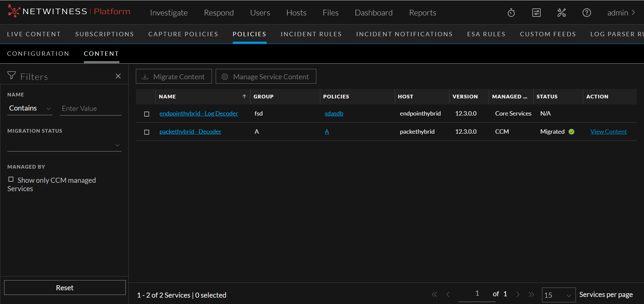Select the endpointhybrid - Log Decoder checkbox

point(147,114)
